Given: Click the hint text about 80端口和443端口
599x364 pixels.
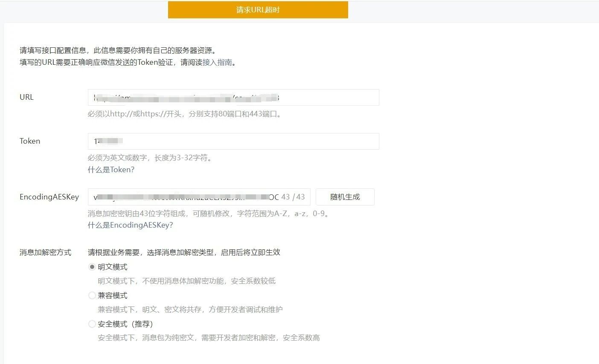Looking at the screenshot, I should pos(185,114).
